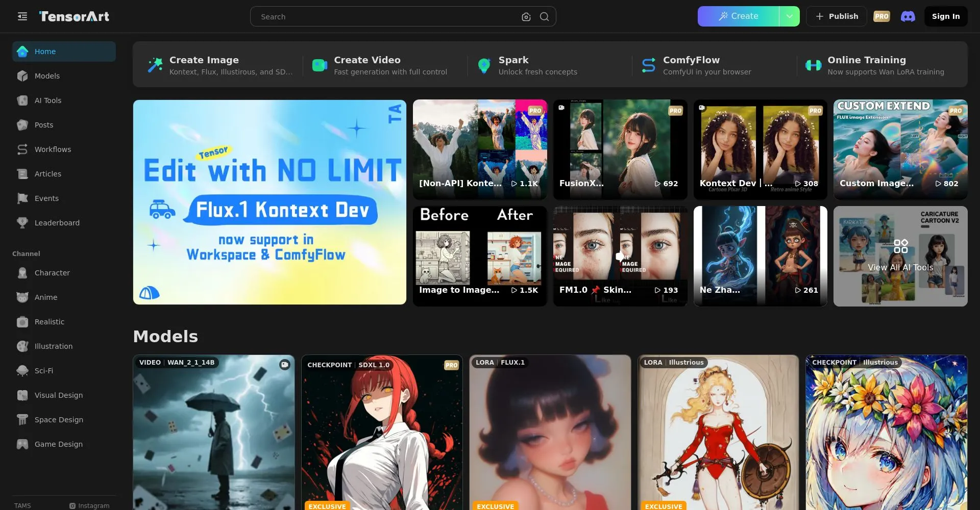
Task: Click the magnifier search icon
Action: click(545, 16)
